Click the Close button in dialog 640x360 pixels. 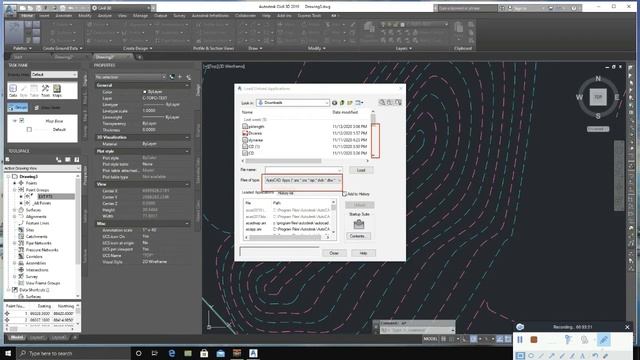click(334, 253)
